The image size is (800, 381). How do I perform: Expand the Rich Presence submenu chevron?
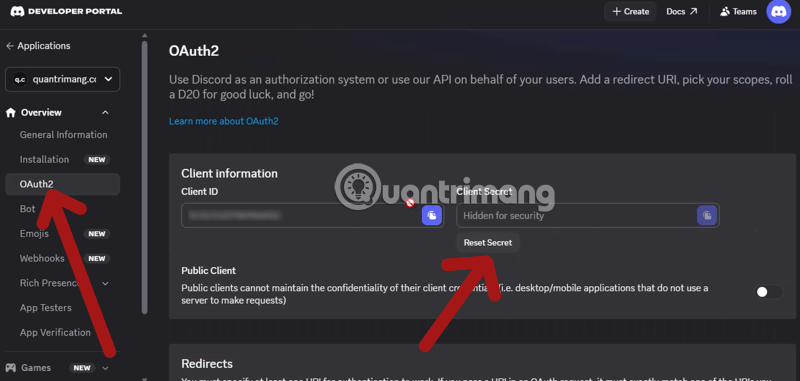105,283
